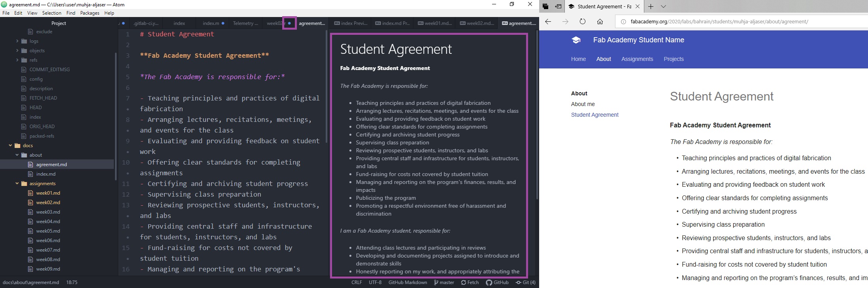
Task: Go back in the browser window
Action: point(548,22)
